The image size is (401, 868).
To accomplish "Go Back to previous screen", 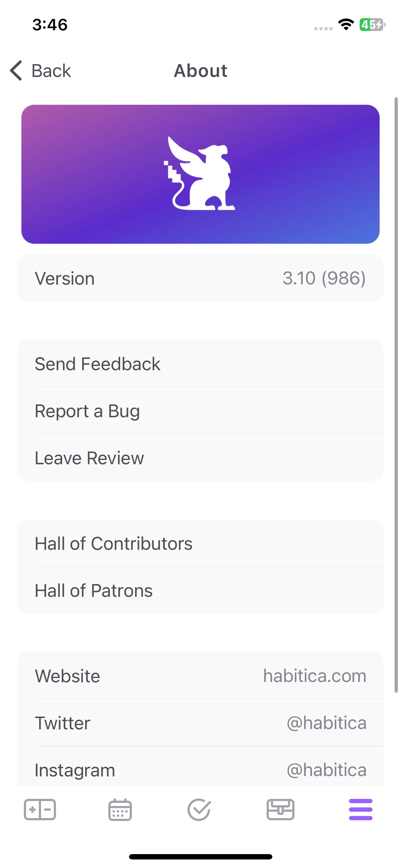I will coord(41,71).
